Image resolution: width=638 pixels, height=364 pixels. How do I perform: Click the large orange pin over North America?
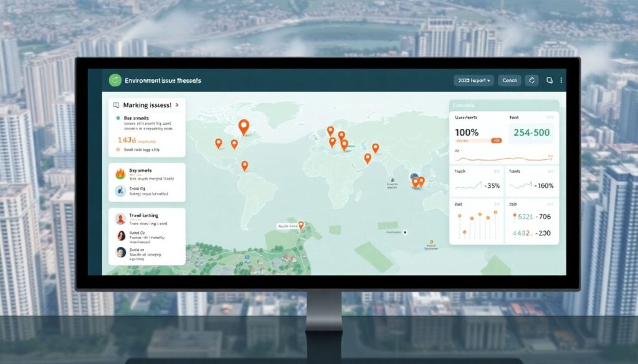point(244,126)
